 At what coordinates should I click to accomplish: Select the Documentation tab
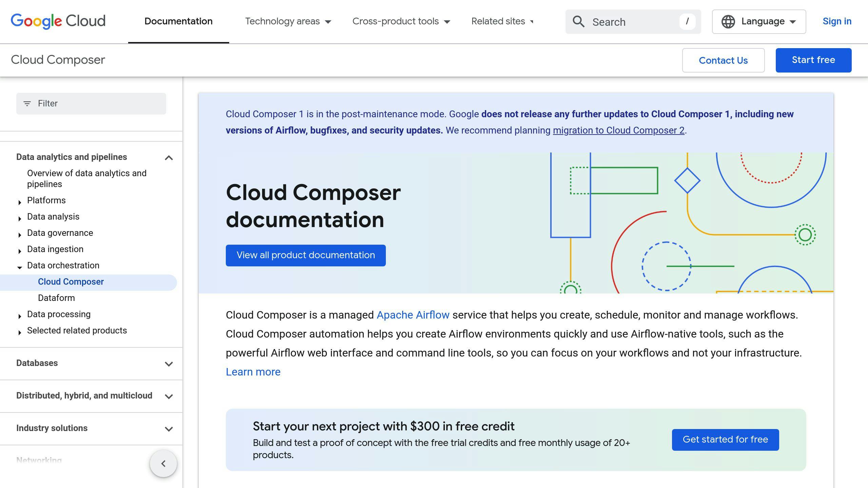coord(179,21)
